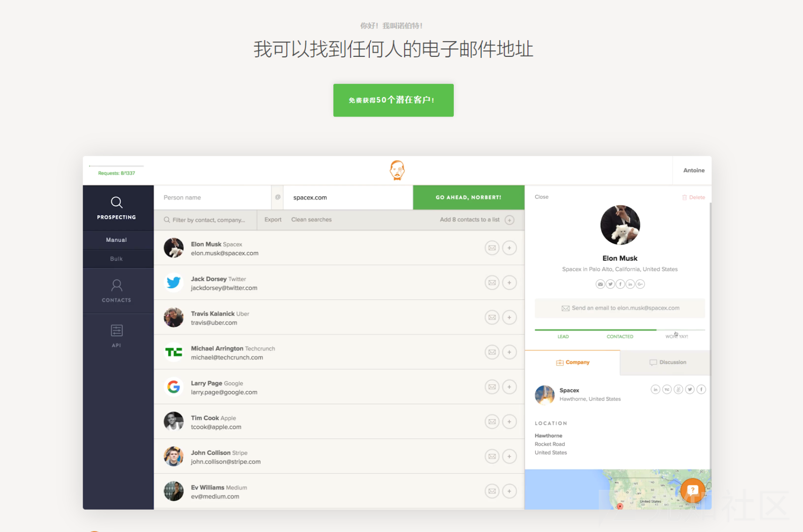Open Spacex company Facebook icon
This screenshot has width=803, height=532.
click(x=701, y=389)
